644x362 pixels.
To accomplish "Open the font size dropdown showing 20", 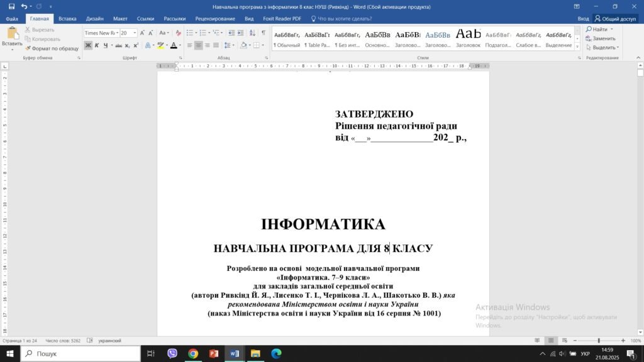I will click(134, 33).
